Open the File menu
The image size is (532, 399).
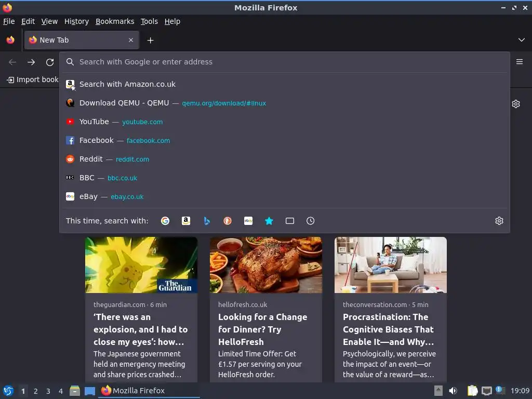coord(9,21)
